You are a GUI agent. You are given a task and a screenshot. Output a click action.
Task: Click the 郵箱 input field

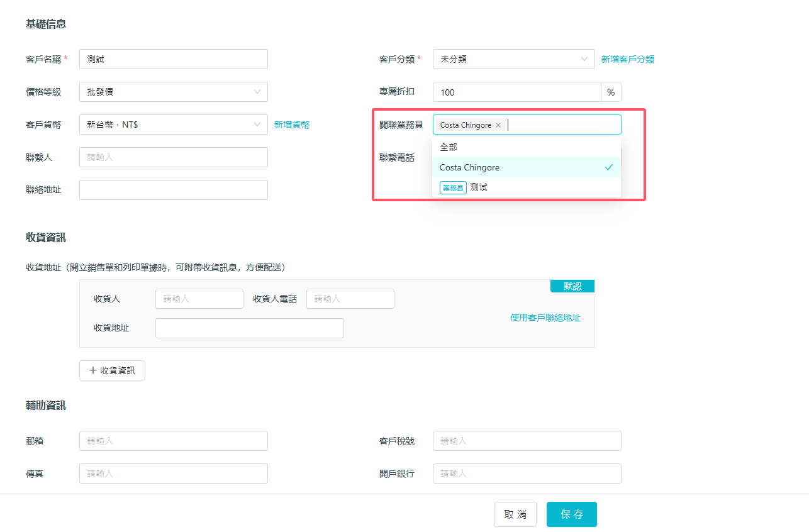point(173,441)
